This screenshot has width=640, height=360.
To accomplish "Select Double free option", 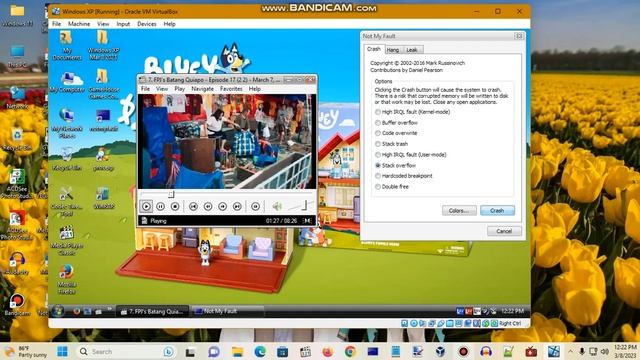I will click(x=392, y=187).
